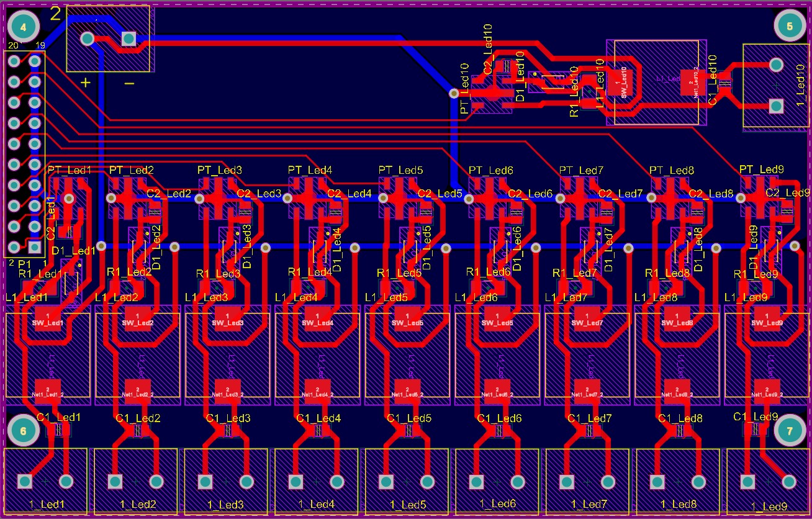Viewport: 812px width, 519px height.
Task: Select mounting hole 7 at bottom-right
Action: click(x=790, y=431)
